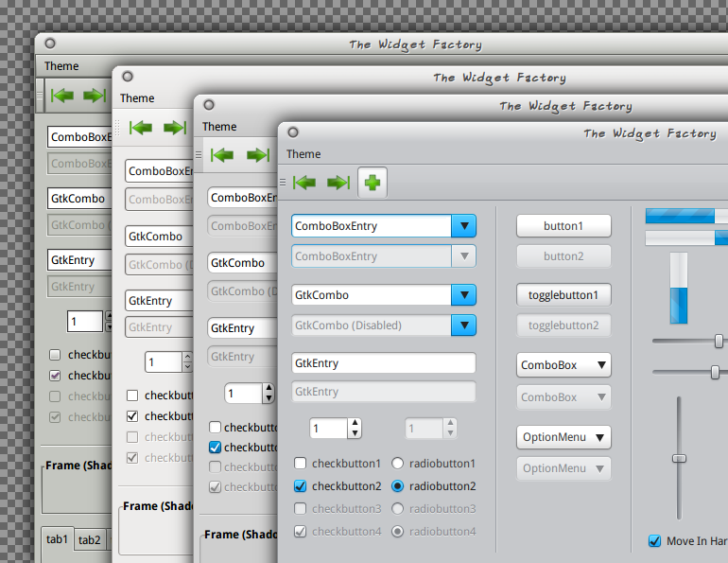Open the Theme menu in the front window

303,153
